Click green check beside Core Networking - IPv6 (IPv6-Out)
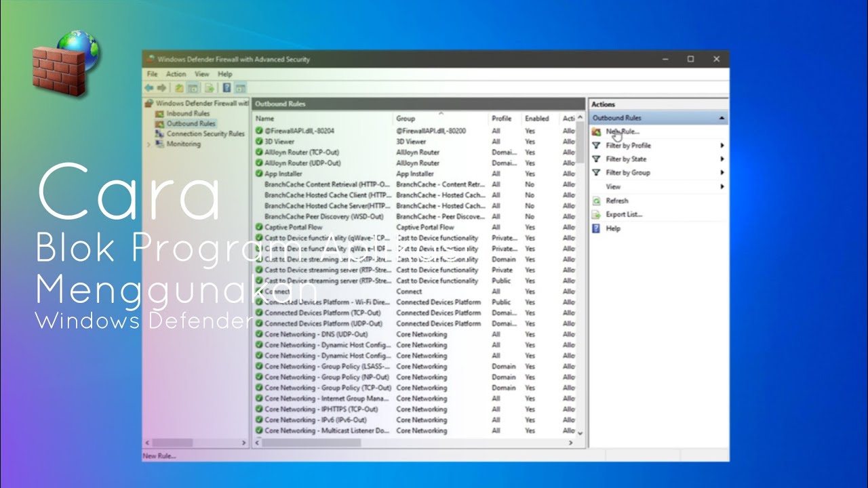The image size is (868, 488). pos(259,420)
